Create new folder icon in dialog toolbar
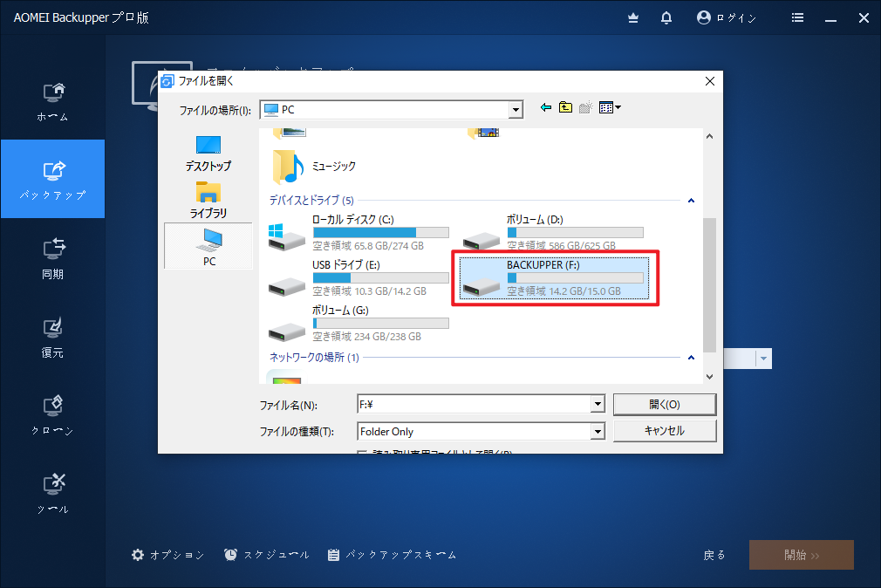Screen dimensions: 881x588 point(585,107)
